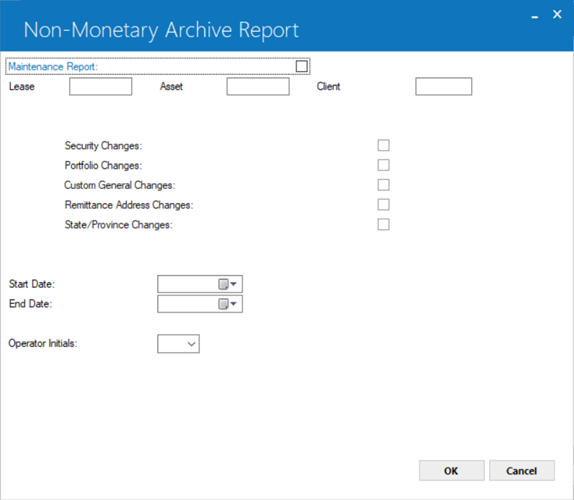The image size is (574, 500).
Task: Click the Maintenance Report label text
Action: [53, 67]
